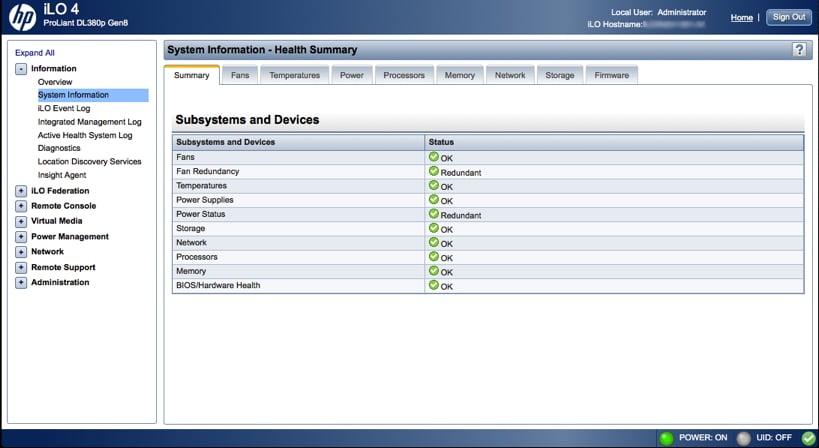Click the Expand All link

tap(34, 53)
